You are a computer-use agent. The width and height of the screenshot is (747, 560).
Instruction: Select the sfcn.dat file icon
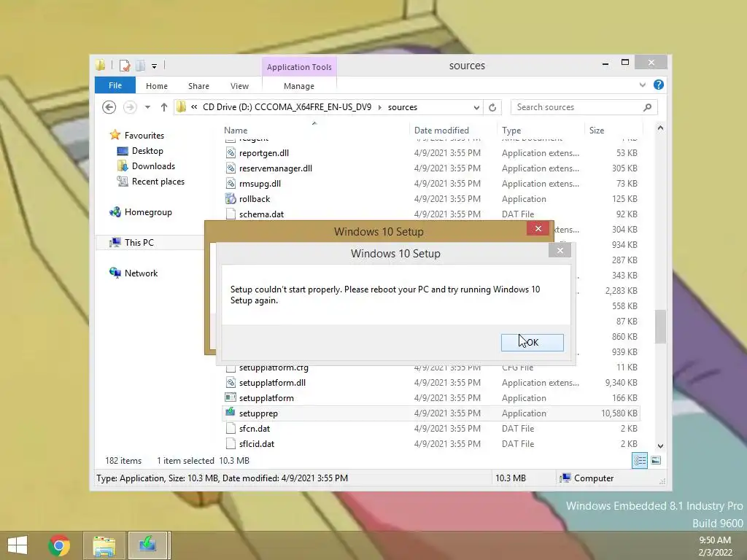(231, 429)
